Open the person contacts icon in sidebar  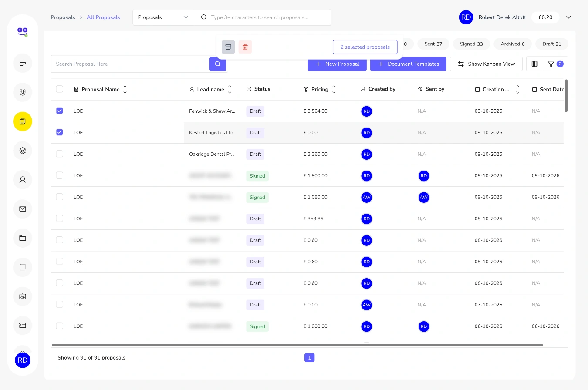pos(23,179)
